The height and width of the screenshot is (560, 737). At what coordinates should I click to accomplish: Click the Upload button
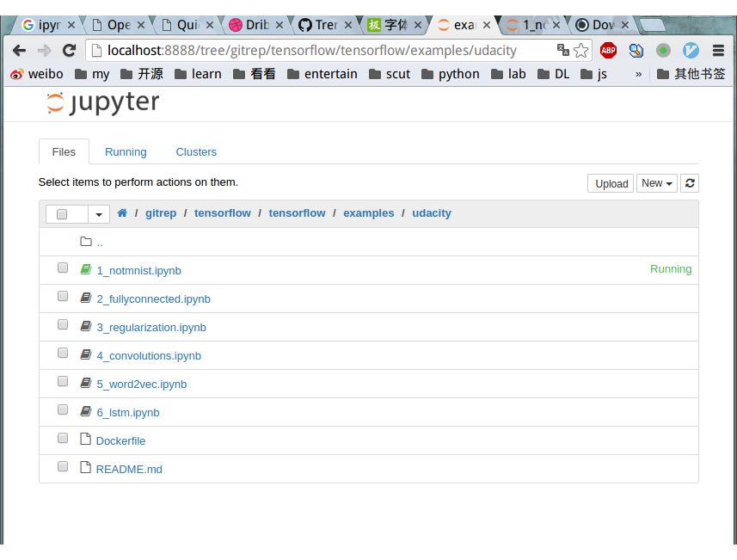pos(611,183)
